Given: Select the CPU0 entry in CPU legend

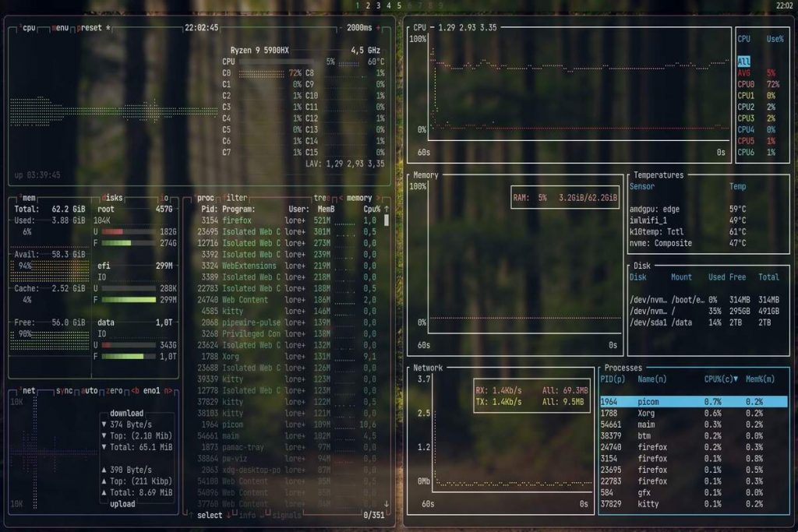Looking at the screenshot, I should point(746,84).
